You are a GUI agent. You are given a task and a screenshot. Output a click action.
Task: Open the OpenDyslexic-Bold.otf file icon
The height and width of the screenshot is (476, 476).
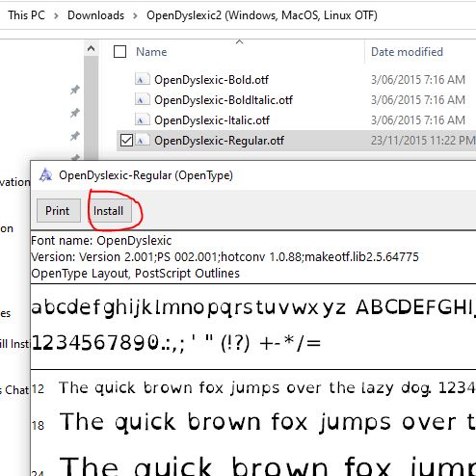(142, 80)
